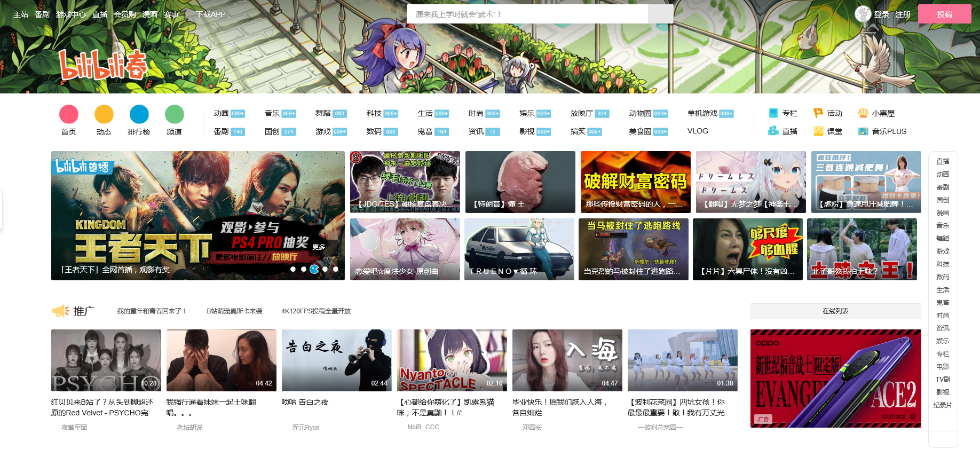Viewport: 980px width, 449px height.
Task: Click the search button in the search bar
Action: pos(660,14)
